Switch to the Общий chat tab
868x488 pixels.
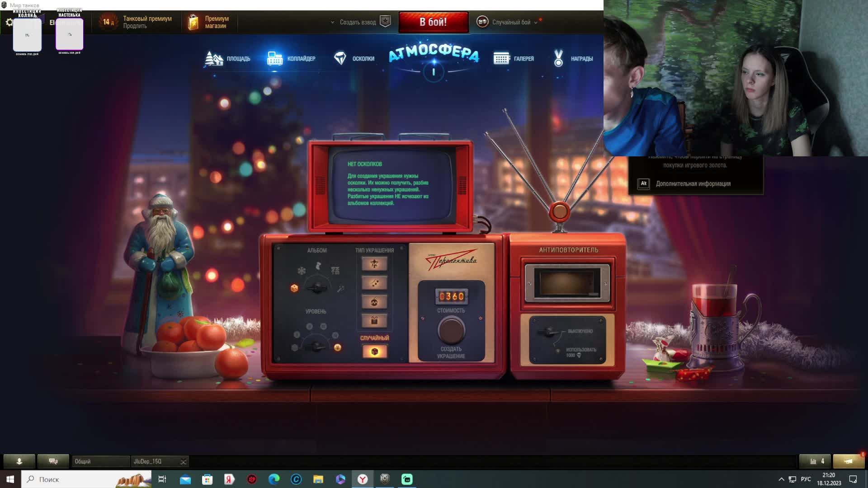coord(100,461)
